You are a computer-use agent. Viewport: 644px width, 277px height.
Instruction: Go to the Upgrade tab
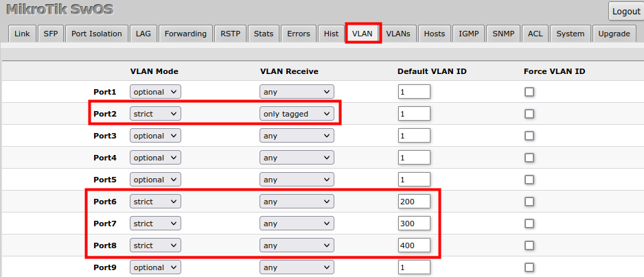click(614, 34)
